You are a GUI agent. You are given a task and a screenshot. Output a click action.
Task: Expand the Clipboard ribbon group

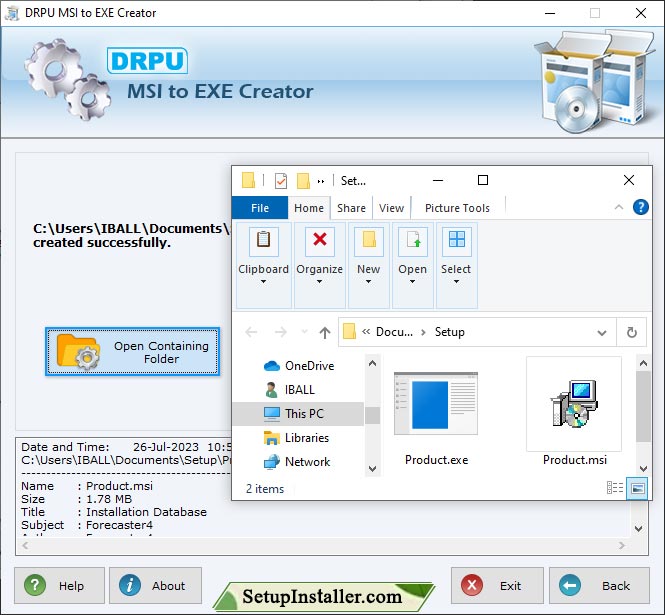[x=263, y=266]
